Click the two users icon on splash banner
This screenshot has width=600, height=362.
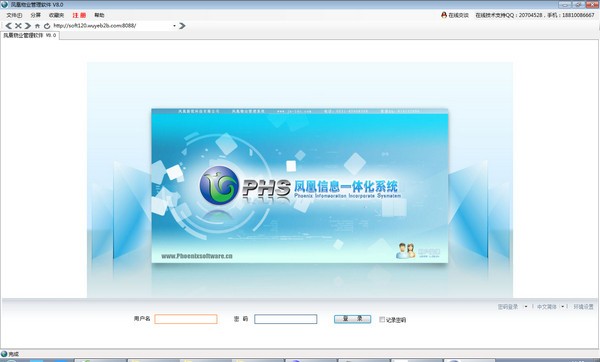405,251
